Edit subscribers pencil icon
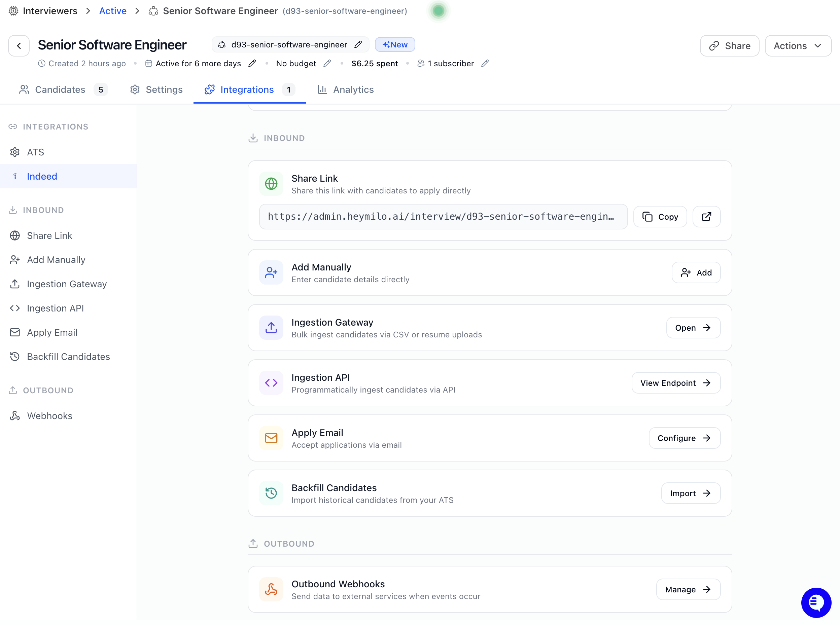Image resolution: width=840 pixels, height=625 pixels. [485, 64]
